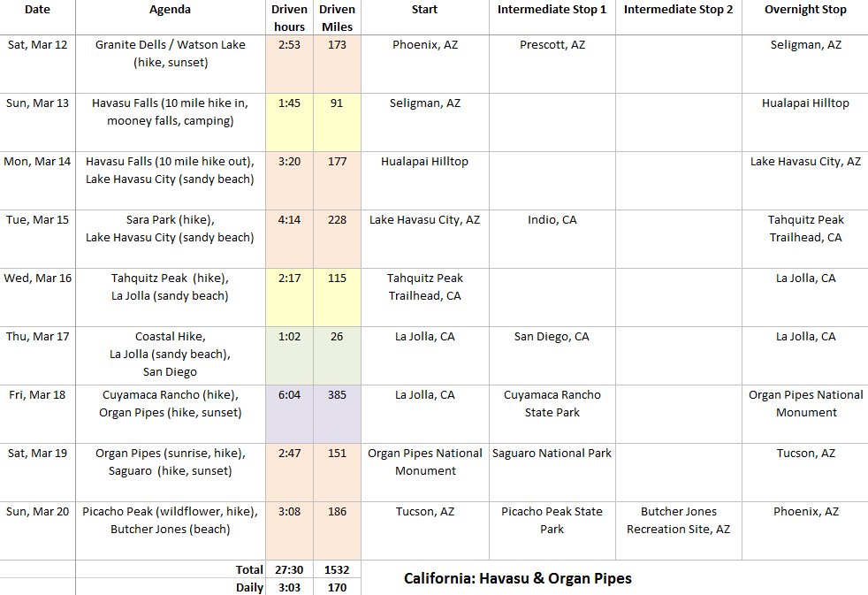Click the daily average 3:03 hours cell

[289, 587]
